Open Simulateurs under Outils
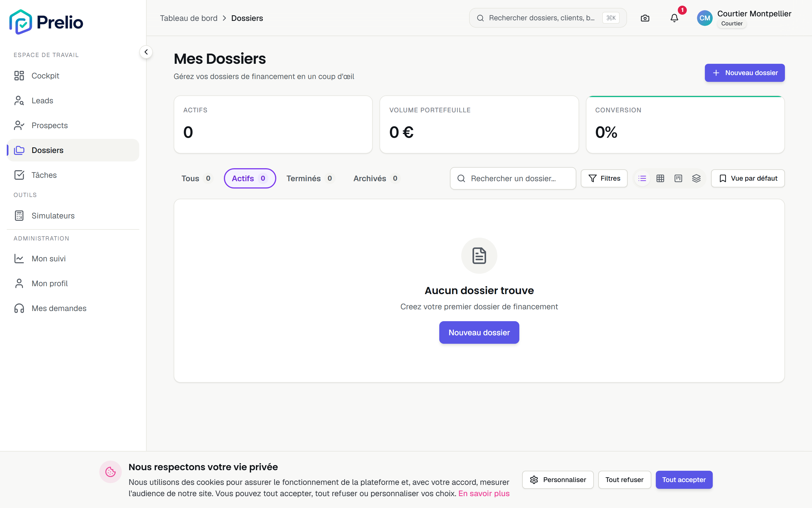 [73, 216]
